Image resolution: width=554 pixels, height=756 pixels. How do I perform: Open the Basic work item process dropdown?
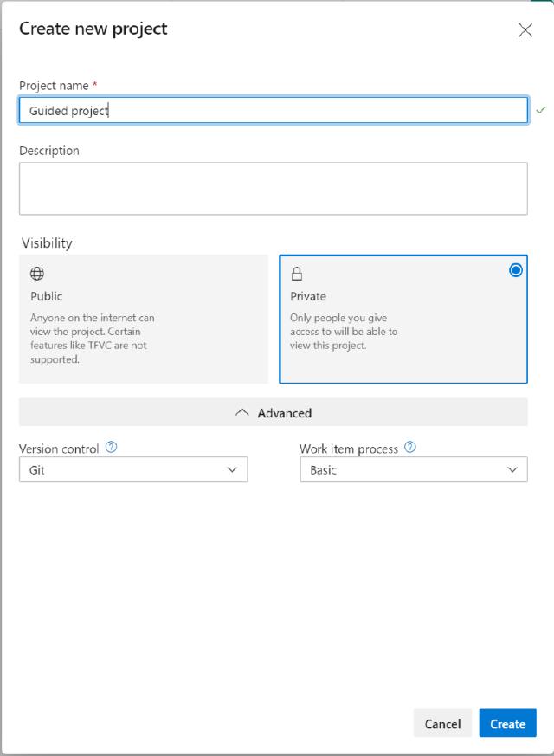(x=413, y=469)
